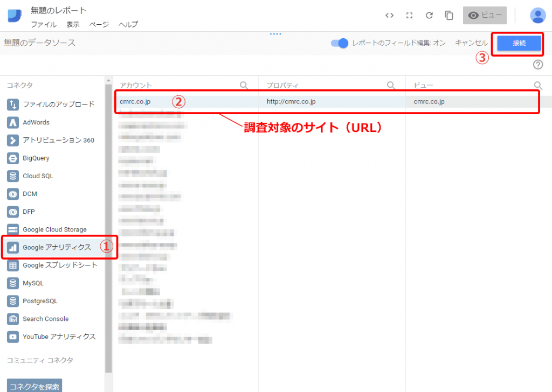This screenshot has height=392, width=552.
Task: Select the Google アナリティクス connector icon
Action: 13,248
